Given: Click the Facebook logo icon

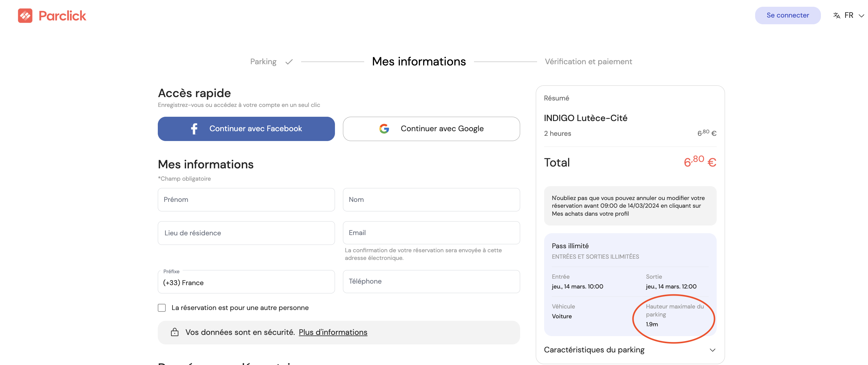Looking at the screenshot, I should pos(194,129).
